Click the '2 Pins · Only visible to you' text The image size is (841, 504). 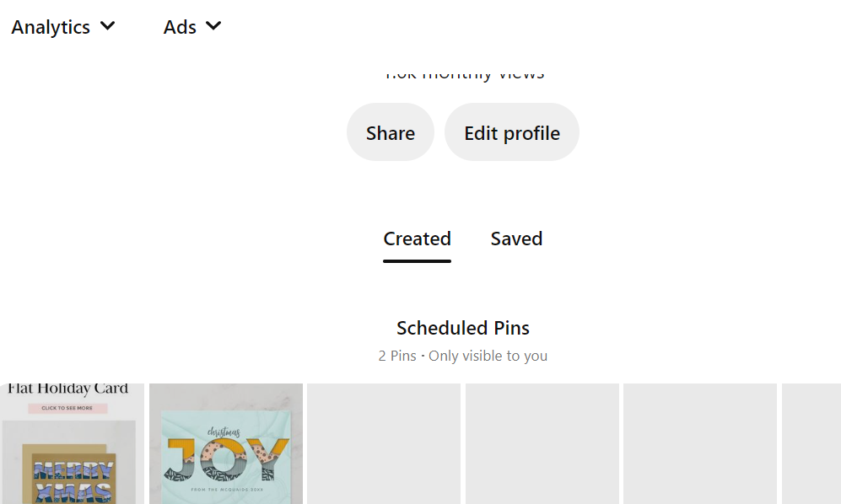463,356
